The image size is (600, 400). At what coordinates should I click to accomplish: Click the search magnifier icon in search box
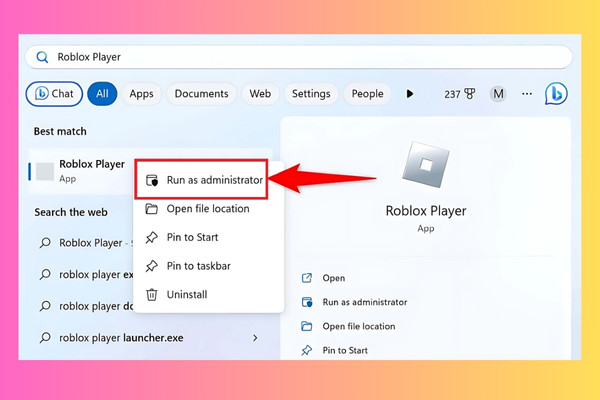click(x=42, y=57)
